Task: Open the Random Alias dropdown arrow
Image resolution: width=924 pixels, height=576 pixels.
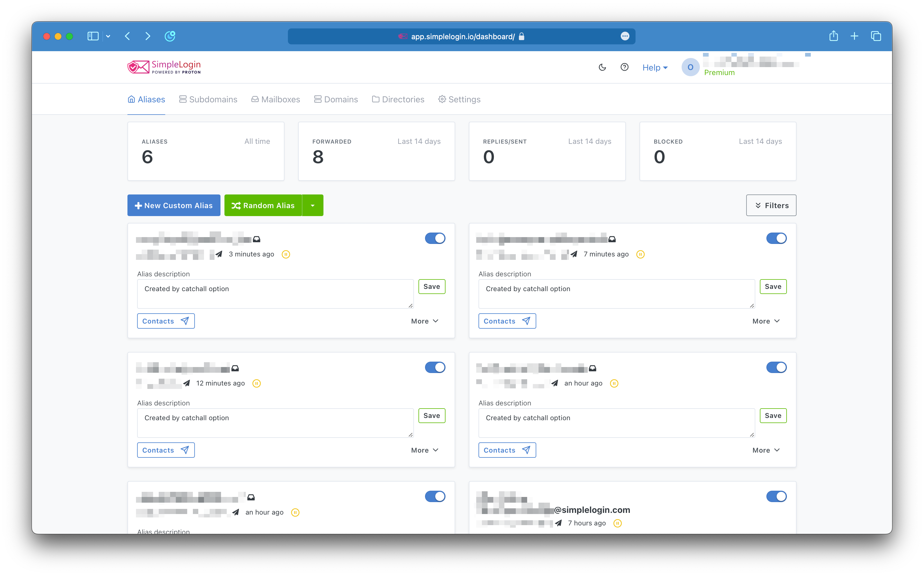Action: (x=313, y=206)
